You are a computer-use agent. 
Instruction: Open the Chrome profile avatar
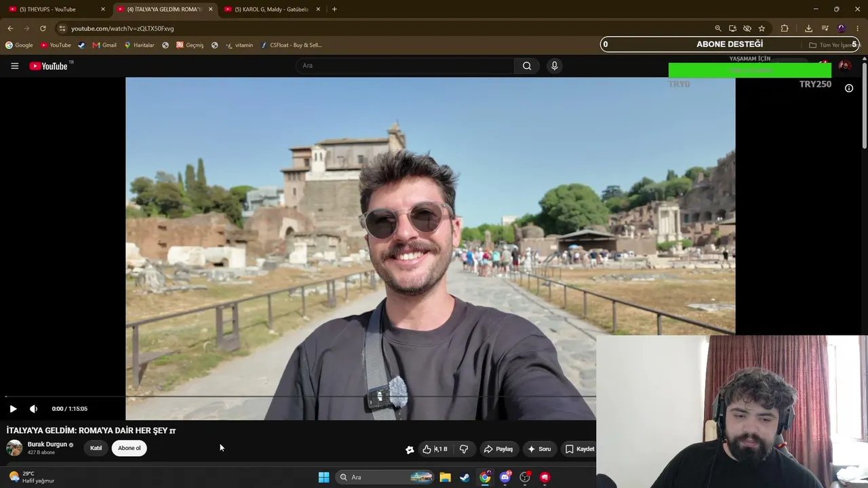click(x=842, y=28)
